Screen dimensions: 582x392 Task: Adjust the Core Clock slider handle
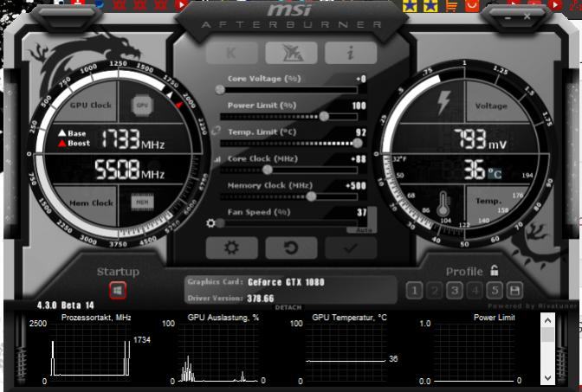pos(268,170)
